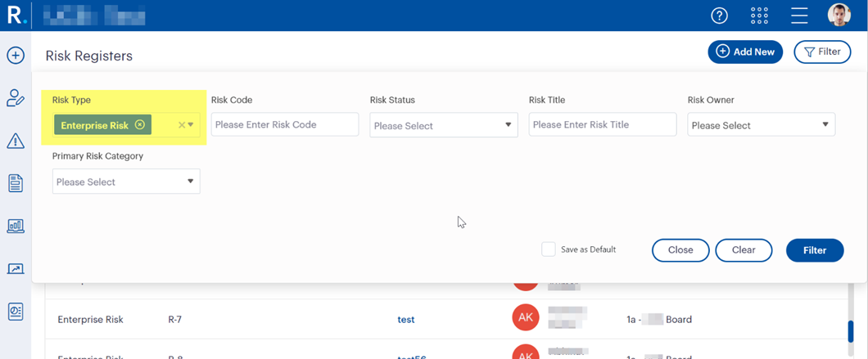This screenshot has width=868, height=359.
Task: Open the sidebar bar chart laptop icon
Action: coord(16,226)
